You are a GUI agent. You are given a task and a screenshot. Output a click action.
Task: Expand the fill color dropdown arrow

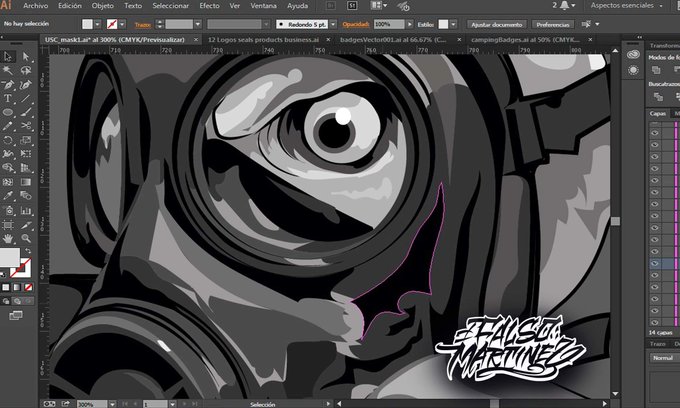[98, 24]
